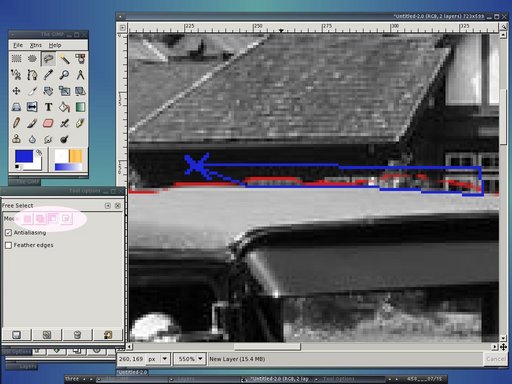Select the Flip tool
The height and width of the screenshot is (384, 512).
(x=32, y=107)
